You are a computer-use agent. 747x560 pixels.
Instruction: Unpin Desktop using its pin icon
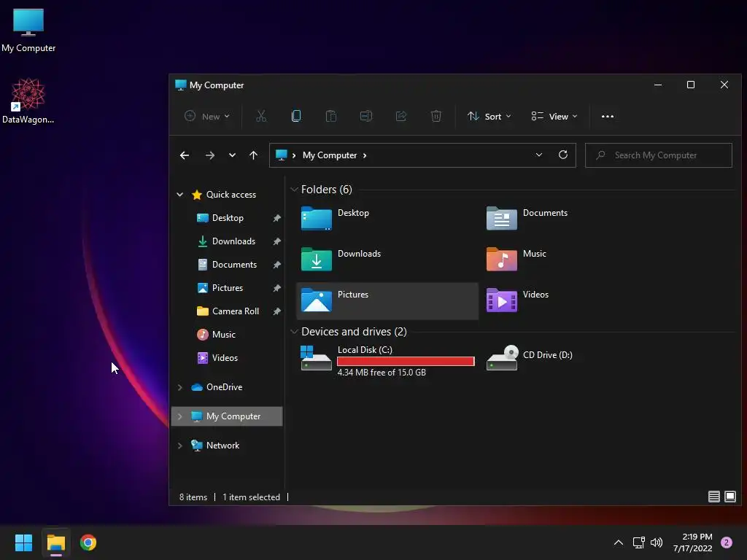276,218
